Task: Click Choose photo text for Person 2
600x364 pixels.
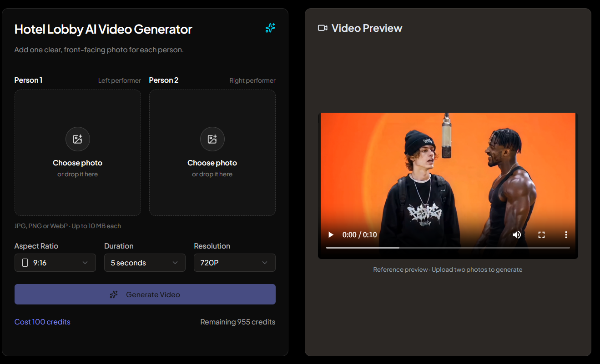Action: click(212, 163)
